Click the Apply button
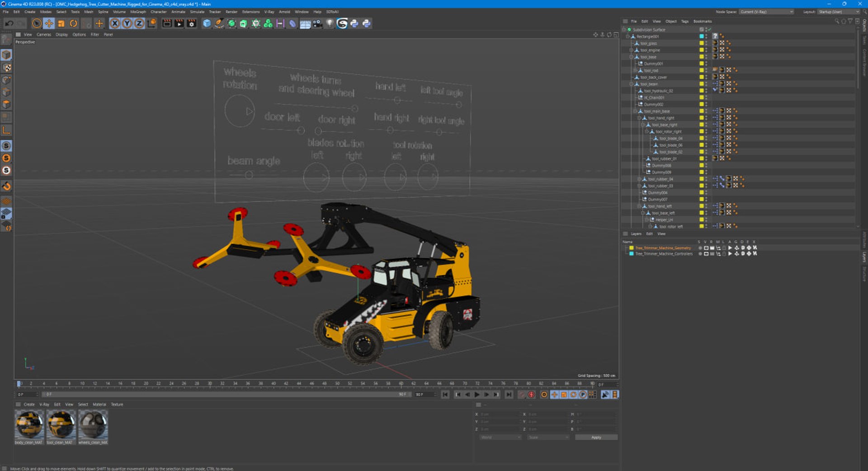This screenshot has height=471, width=868. coord(596,438)
